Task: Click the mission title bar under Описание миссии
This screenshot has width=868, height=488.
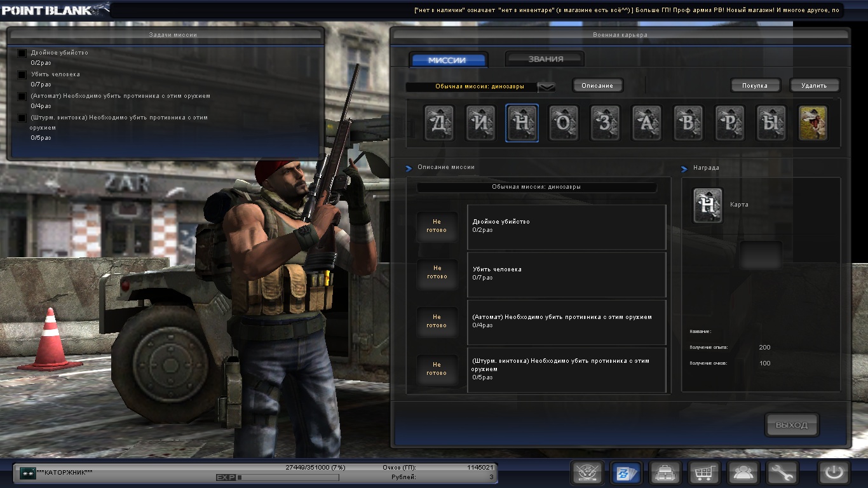Action: point(536,187)
